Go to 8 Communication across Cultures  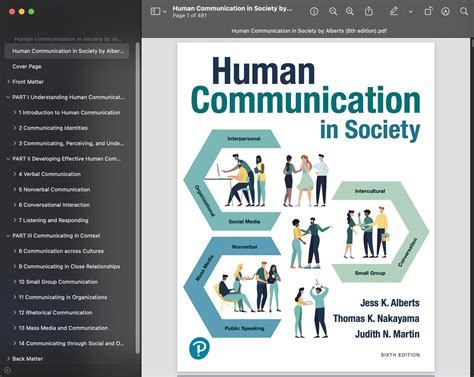pos(61,251)
